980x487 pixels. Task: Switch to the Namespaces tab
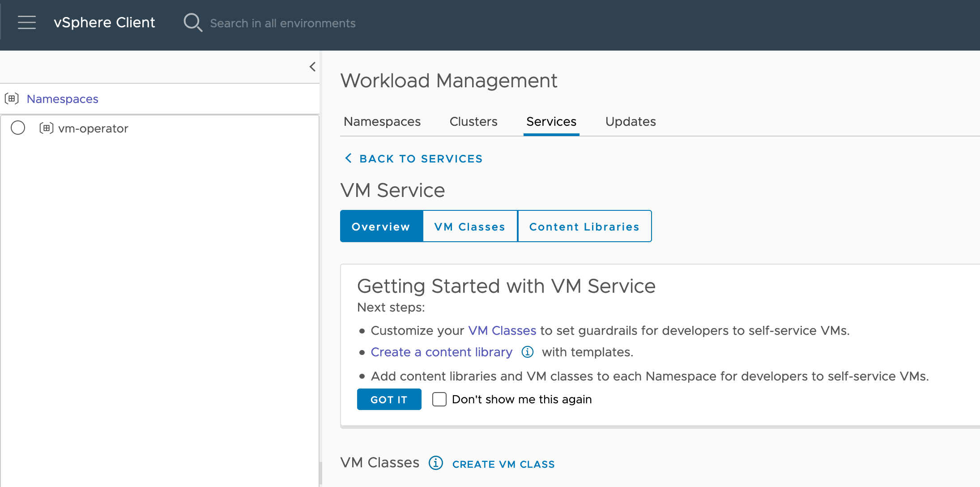(x=382, y=121)
